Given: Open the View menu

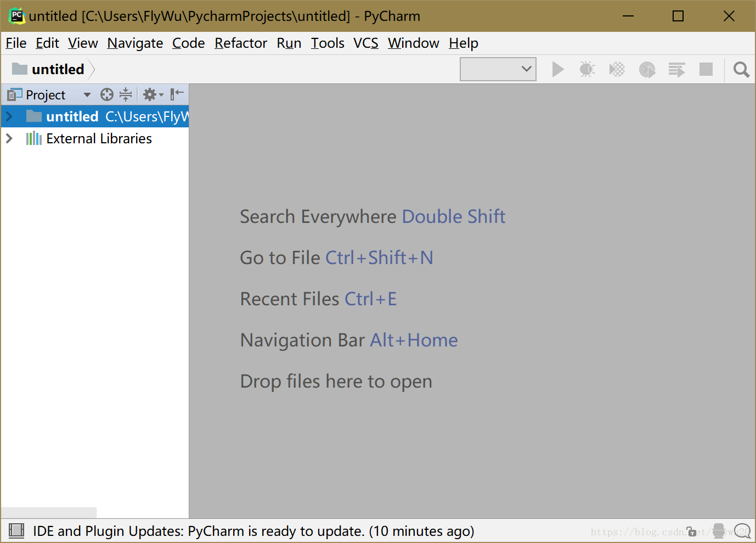Looking at the screenshot, I should 83,43.
